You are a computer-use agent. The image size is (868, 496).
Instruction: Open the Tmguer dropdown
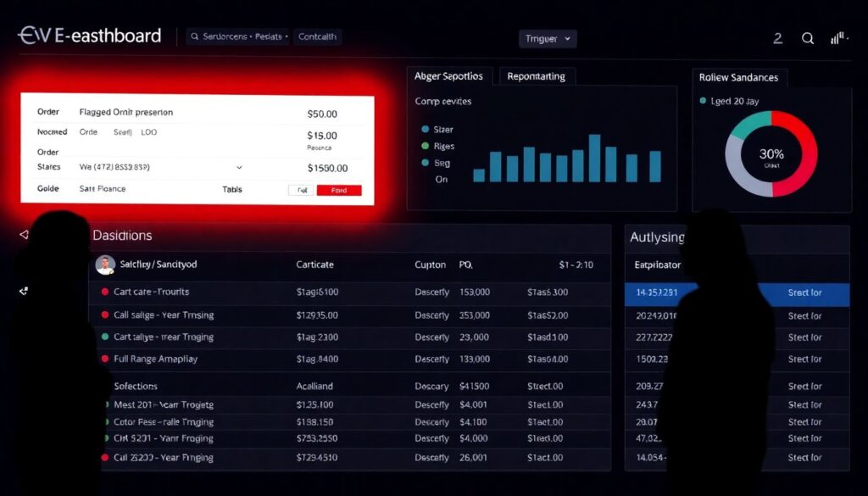[548, 38]
